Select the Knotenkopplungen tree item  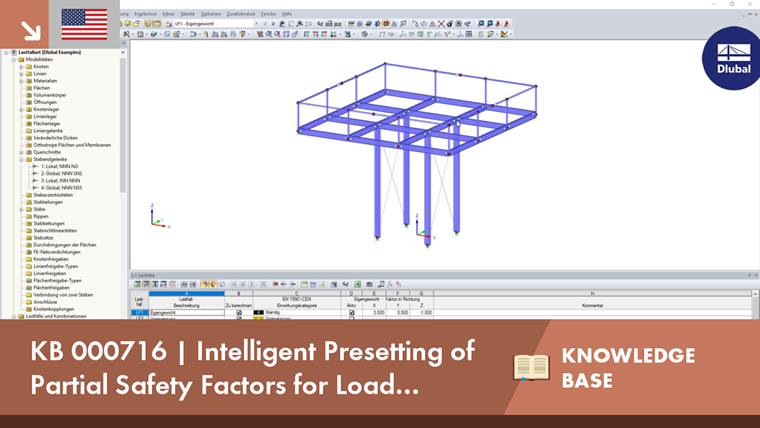(53, 309)
